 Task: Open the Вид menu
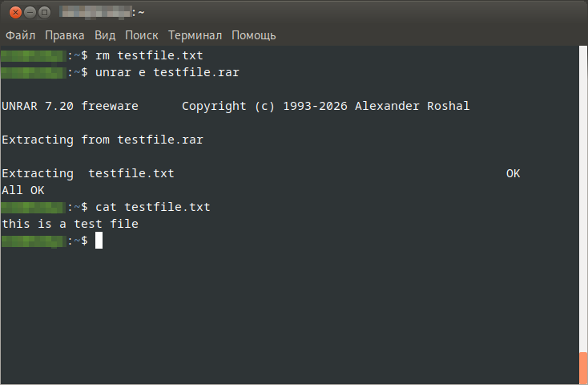coord(105,35)
